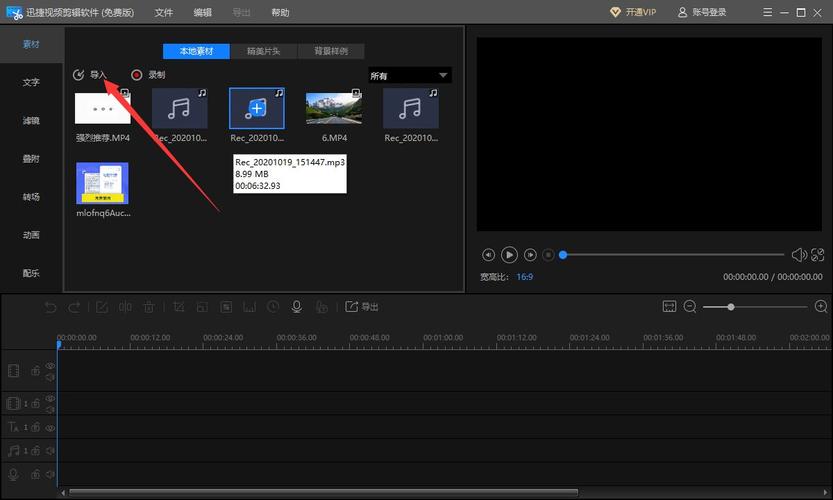Select the 6.MP4 mountain road thumbnail

point(334,108)
